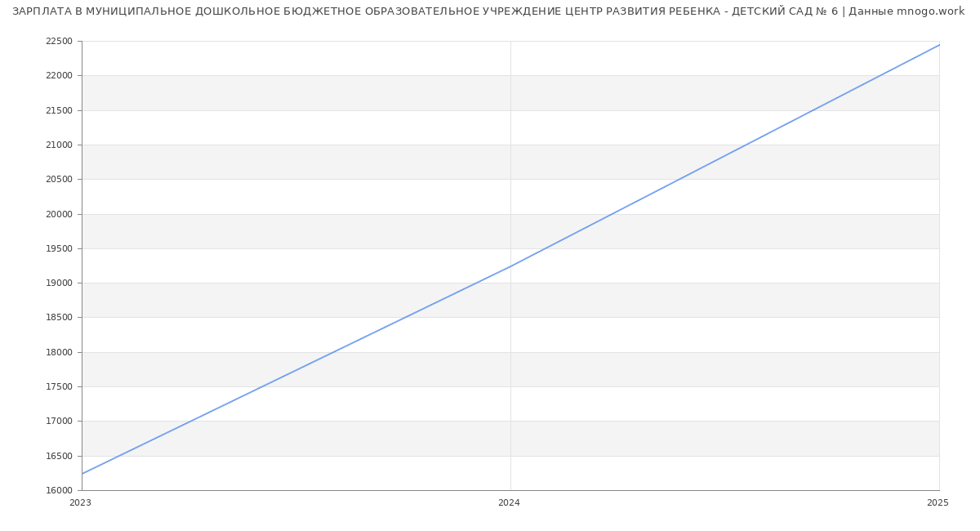Select the 22500 y-axis label
Viewport: 980px width, 531px height.
coord(60,42)
